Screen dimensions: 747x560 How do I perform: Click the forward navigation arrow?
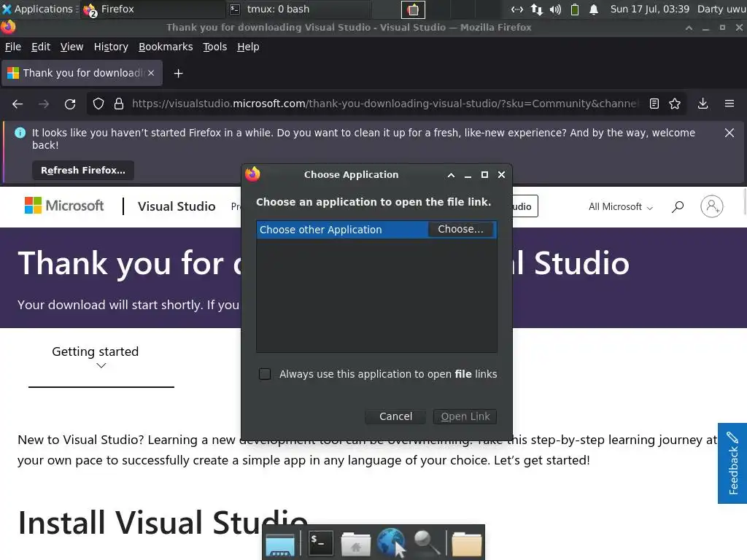[x=44, y=104]
